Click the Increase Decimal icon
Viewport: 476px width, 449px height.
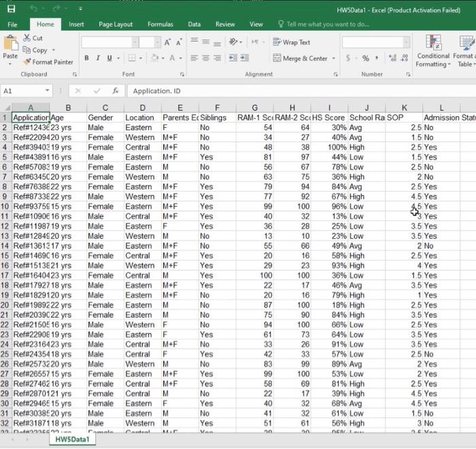392,58
